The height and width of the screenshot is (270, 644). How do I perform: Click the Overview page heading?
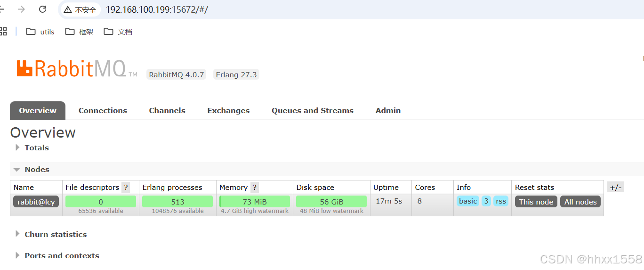[x=43, y=132]
